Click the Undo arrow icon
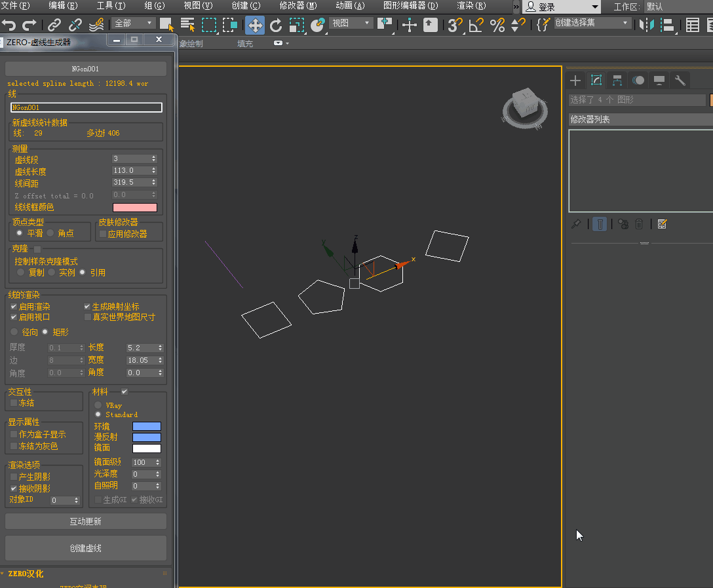 pos(9,26)
